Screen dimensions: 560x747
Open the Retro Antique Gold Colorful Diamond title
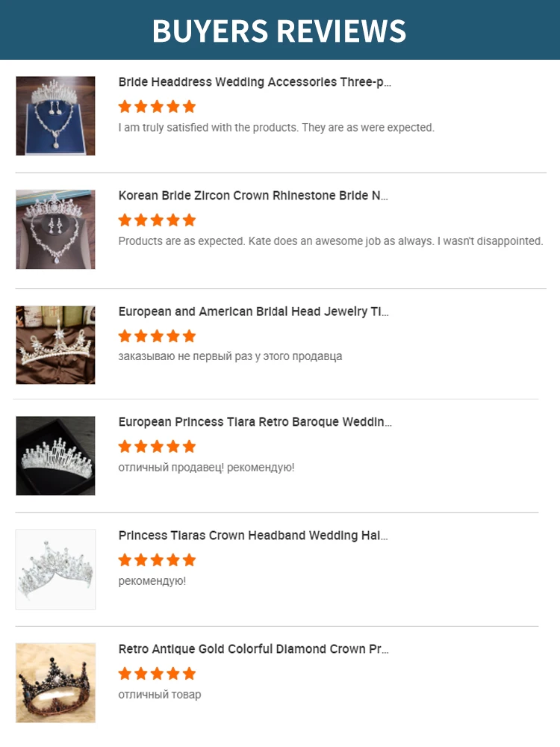pyautogui.click(x=253, y=649)
